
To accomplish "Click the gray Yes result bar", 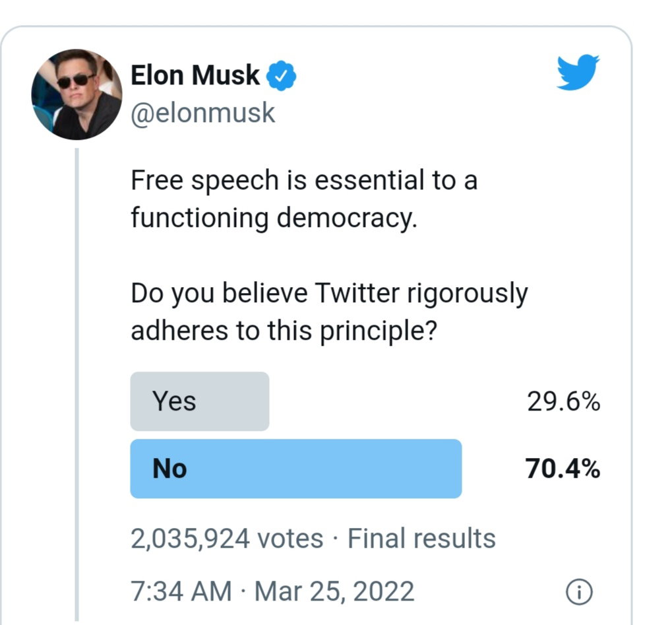I will 200,401.
